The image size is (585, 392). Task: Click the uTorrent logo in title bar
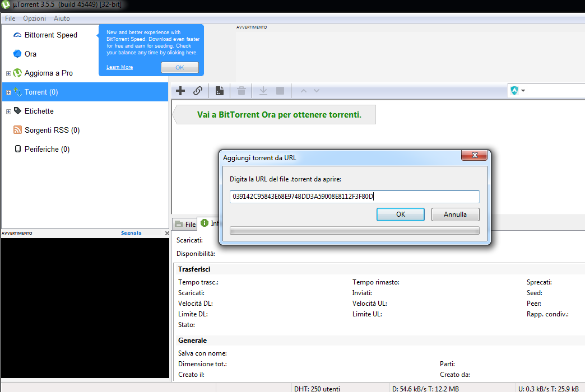(6, 5)
